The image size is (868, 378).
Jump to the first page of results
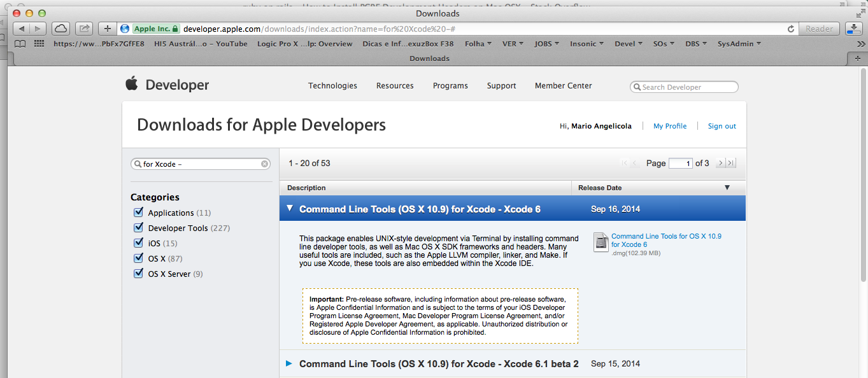pyautogui.click(x=625, y=164)
